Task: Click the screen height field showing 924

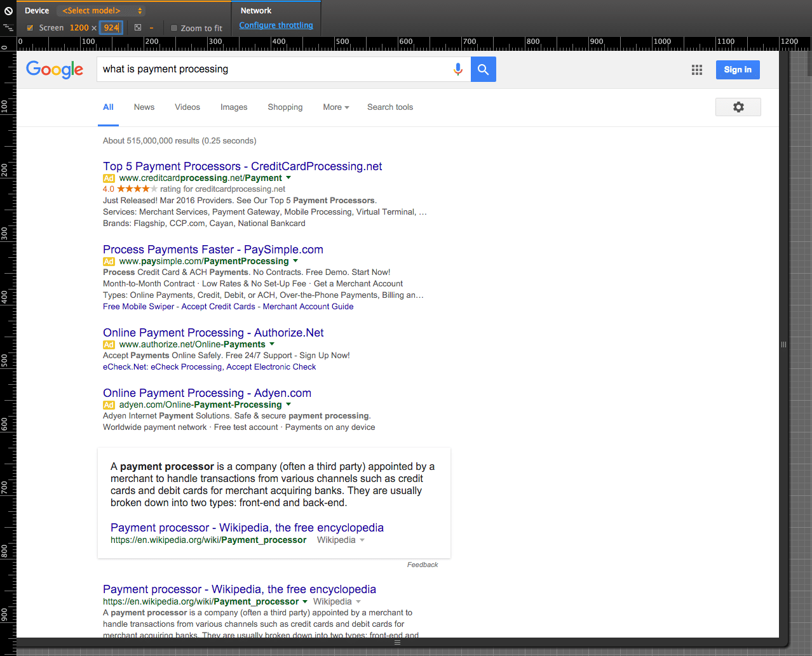Action: click(111, 28)
